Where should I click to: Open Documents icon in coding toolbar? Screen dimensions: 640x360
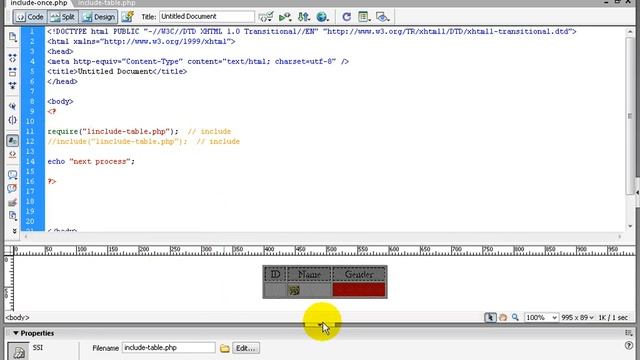pyautogui.click(x=13, y=37)
